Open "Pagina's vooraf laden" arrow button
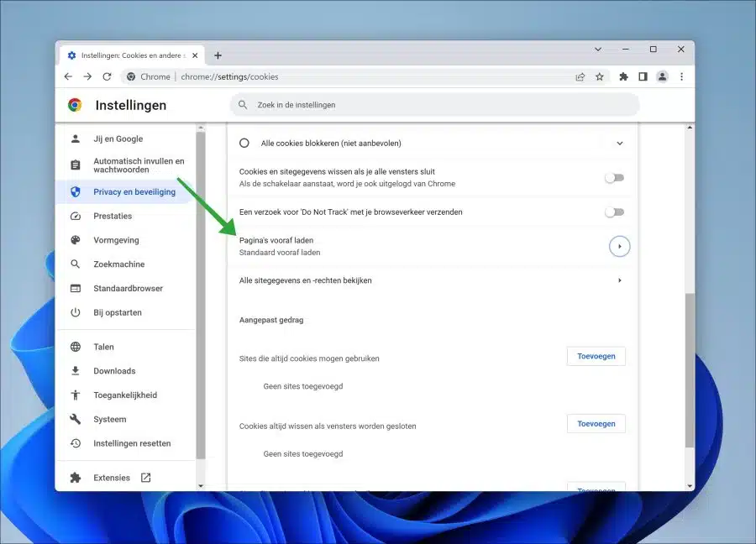The height and width of the screenshot is (544, 756). [x=620, y=246]
